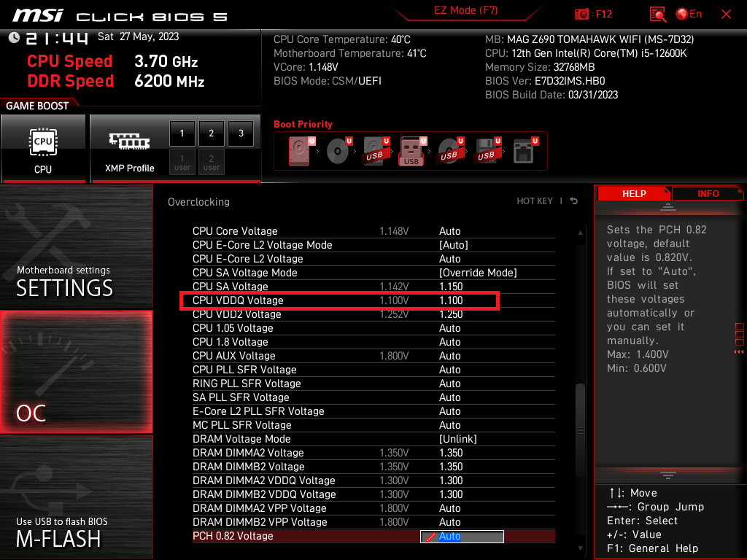The image size is (747, 560).
Task: Open DRAM Voltage Mode [Unlink] dropdown
Action: tap(458, 438)
